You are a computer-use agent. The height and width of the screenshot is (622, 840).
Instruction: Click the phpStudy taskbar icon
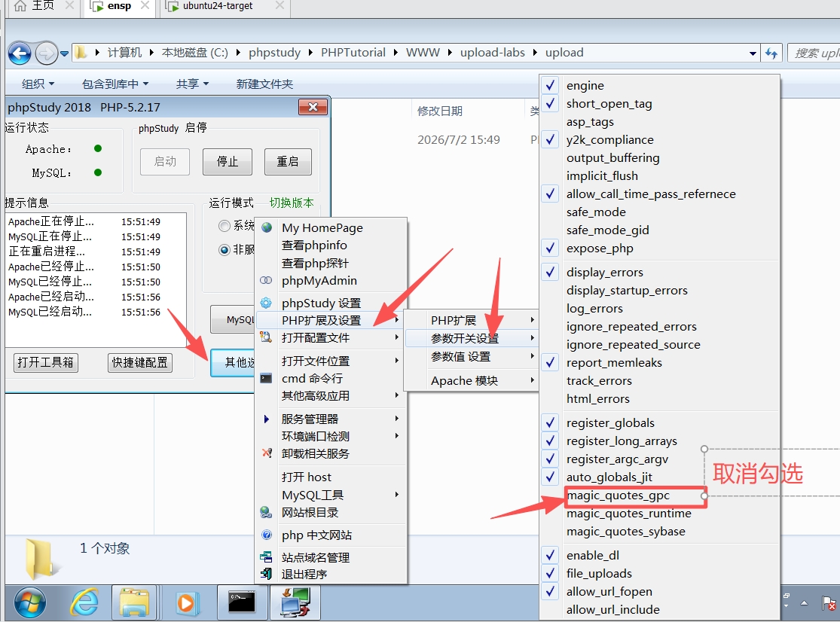pyautogui.click(x=296, y=602)
